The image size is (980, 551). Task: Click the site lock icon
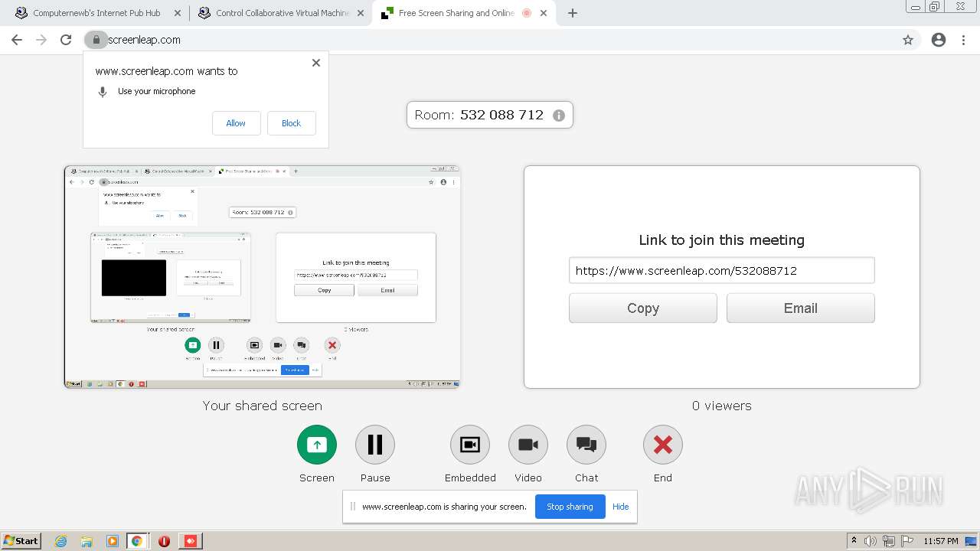96,40
